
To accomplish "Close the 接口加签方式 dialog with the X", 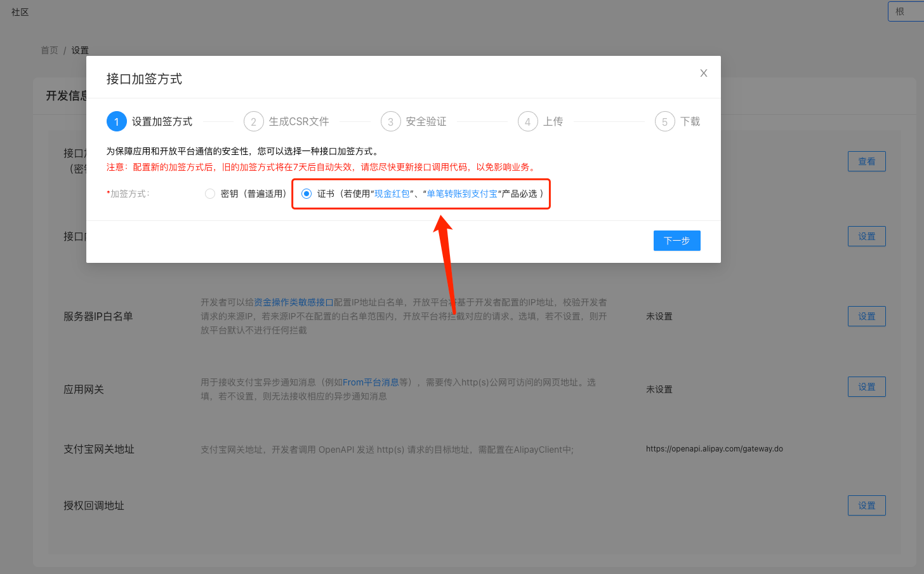I will tap(704, 73).
